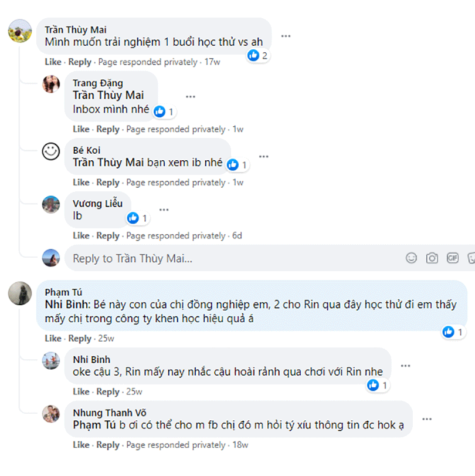Click the GIF icon in the reply box
The image size is (475, 476).
click(x=452, y=258)
